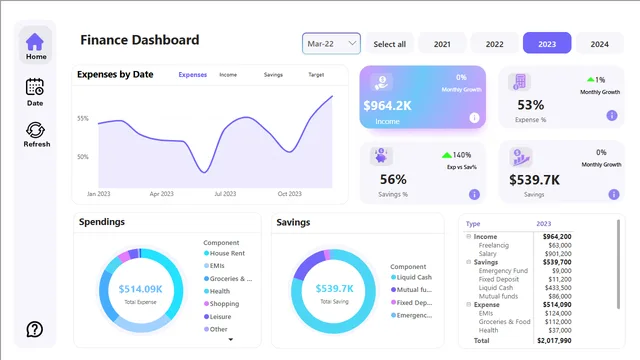Collapse the Expense row in table

(469, 304)
